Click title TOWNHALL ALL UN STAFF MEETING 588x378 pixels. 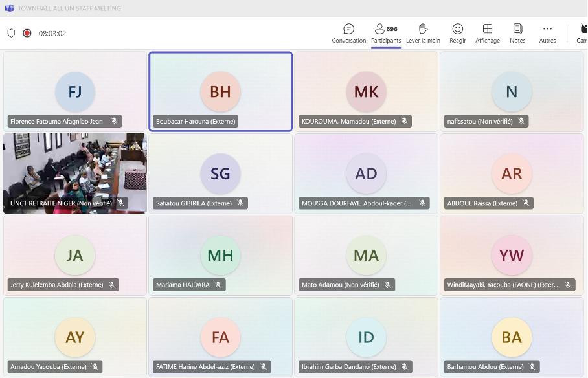(x=69, y=8)
